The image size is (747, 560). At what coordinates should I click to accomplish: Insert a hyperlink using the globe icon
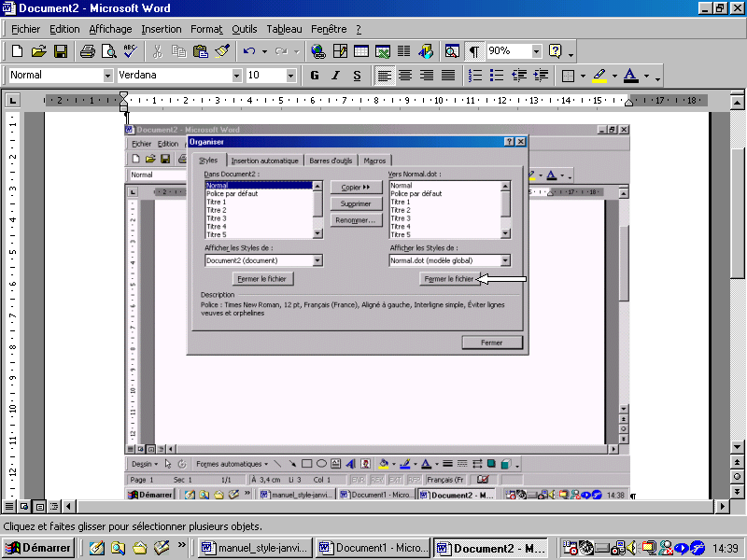[x=318, y=51]
